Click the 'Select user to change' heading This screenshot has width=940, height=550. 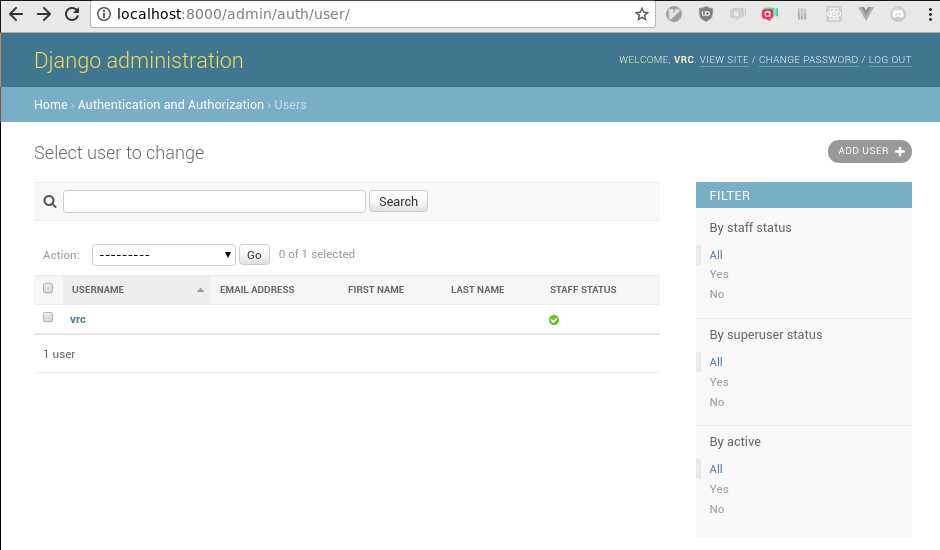click(x=119, y=153)
